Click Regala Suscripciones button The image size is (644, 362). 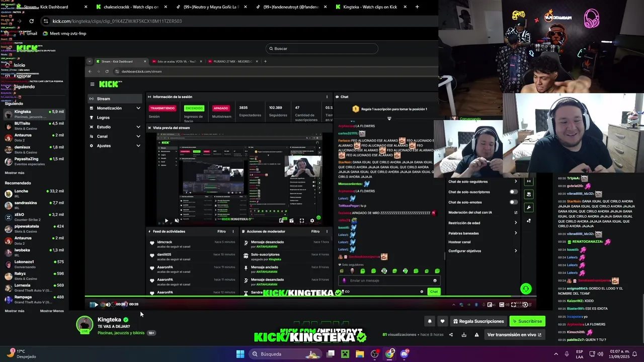click(478, 321)
